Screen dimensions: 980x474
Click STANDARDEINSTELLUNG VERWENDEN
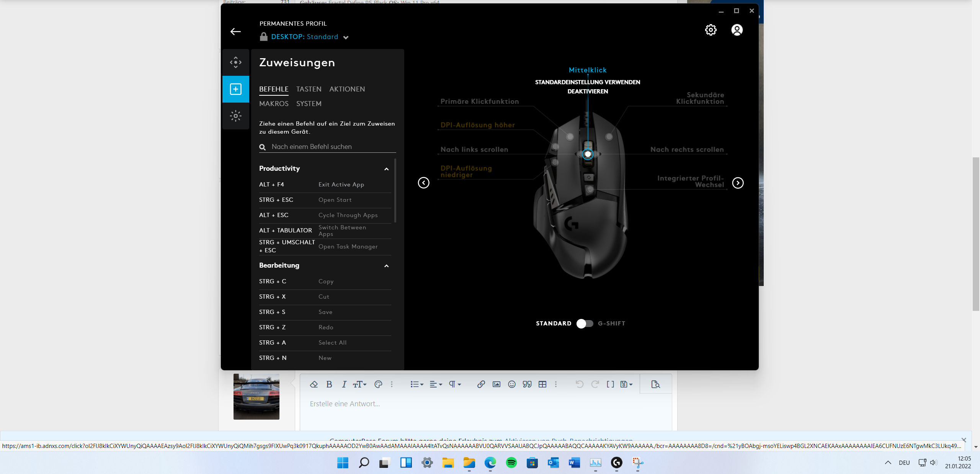[587, 82]
